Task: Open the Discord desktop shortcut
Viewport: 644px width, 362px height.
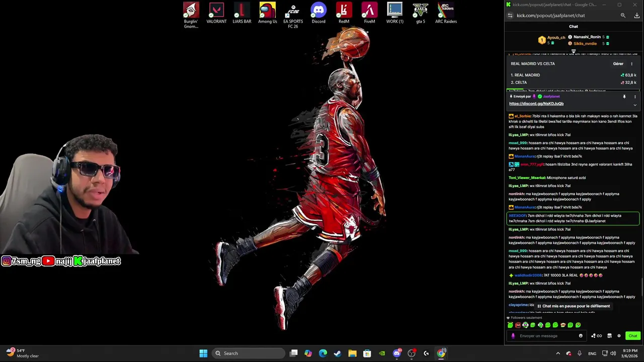Action: (318, 13)
